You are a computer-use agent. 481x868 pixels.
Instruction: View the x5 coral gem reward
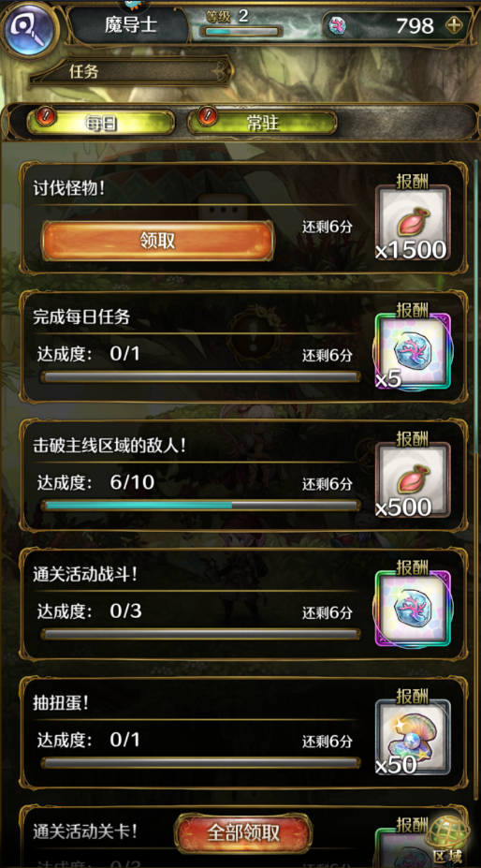click(413, 352)
